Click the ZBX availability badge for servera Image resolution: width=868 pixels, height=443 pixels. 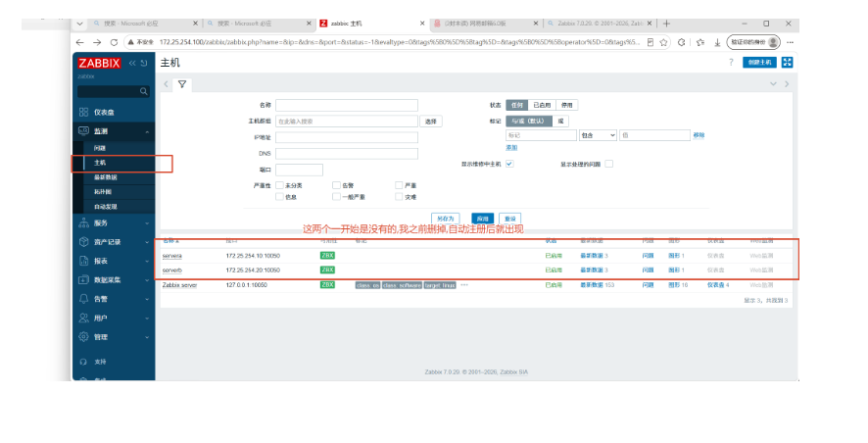pyautogui.click(x=327, y=256)
